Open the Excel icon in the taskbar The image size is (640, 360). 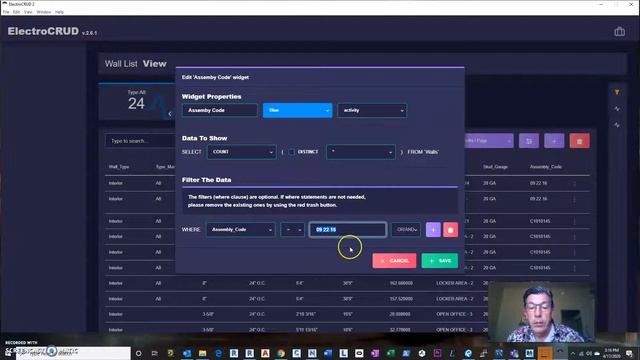[x=391, y=353]
